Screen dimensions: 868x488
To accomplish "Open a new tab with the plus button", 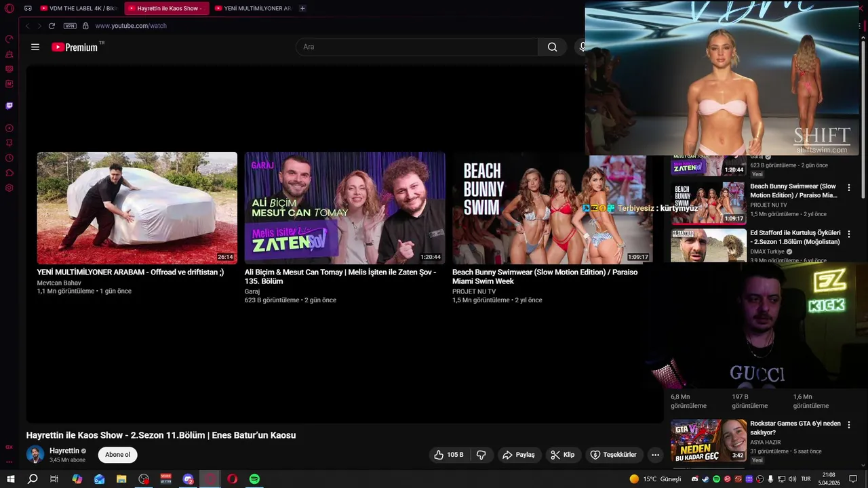I will (x=302, y=8).
